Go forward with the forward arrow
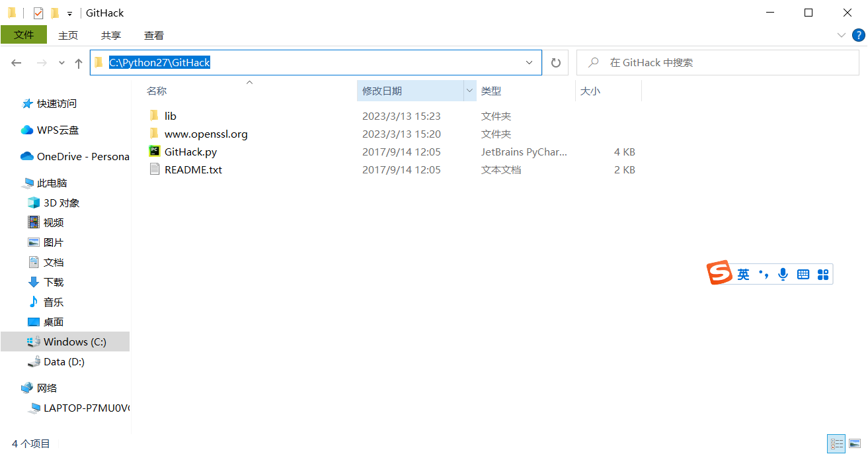 (42, 63)
